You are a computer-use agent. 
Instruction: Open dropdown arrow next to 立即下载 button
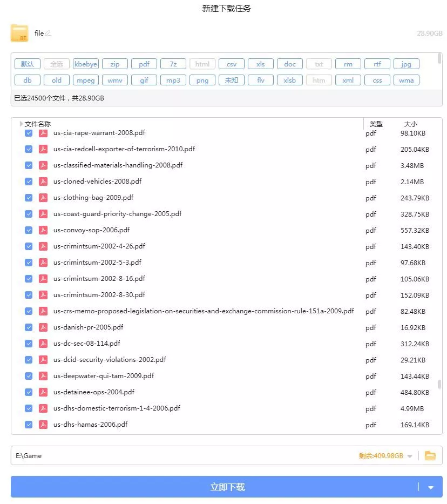coord(430,487)
